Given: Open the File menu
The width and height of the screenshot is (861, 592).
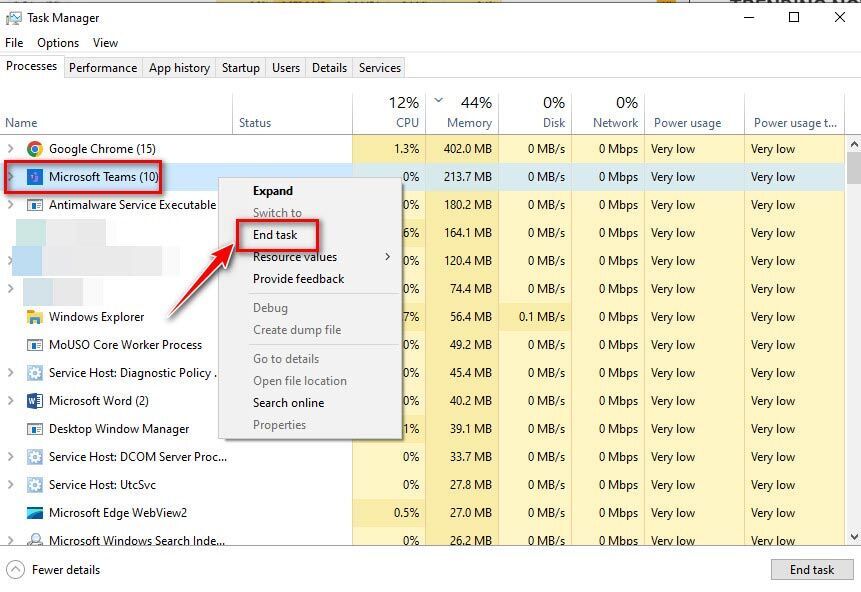Looking at the screenshot, I should (x=14, y=43).
